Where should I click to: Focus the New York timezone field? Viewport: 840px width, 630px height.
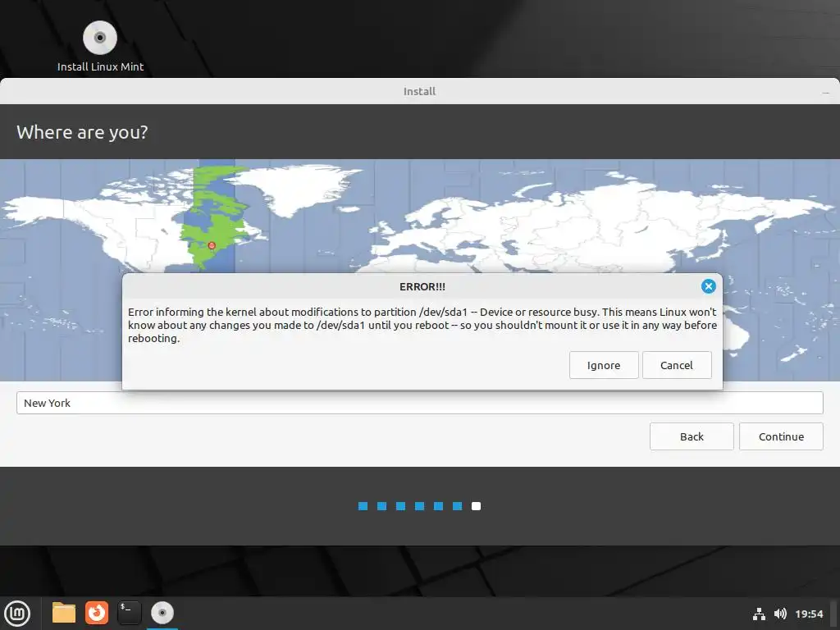pyautogui.click(x=419, y=403)
